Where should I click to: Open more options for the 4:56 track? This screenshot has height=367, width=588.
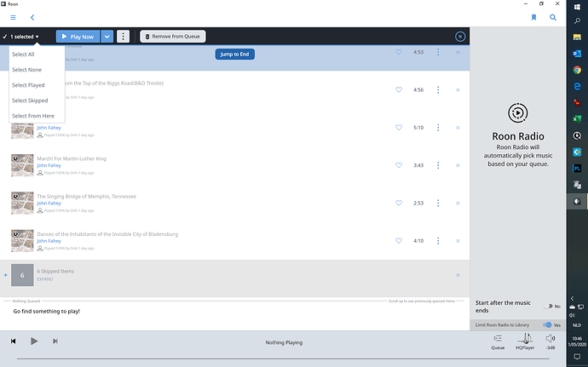[x=438, y=89]
